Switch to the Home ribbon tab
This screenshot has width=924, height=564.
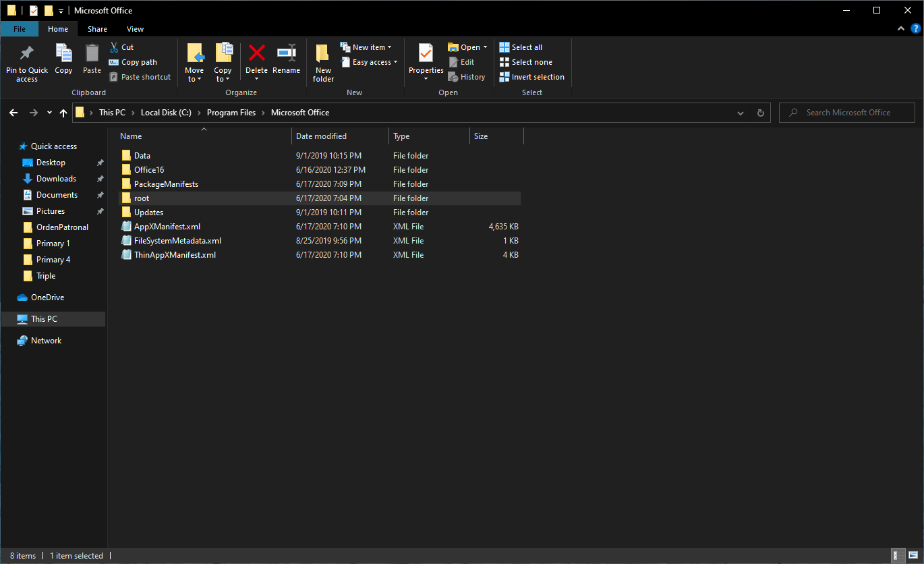(58, 29)
